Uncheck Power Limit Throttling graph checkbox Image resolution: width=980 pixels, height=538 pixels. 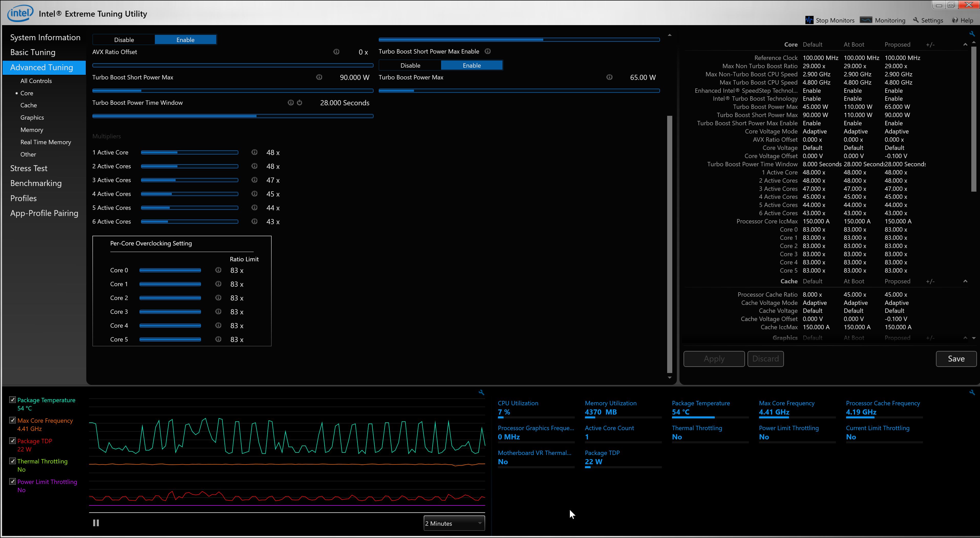pyautogui.click(x=13, y=481)
